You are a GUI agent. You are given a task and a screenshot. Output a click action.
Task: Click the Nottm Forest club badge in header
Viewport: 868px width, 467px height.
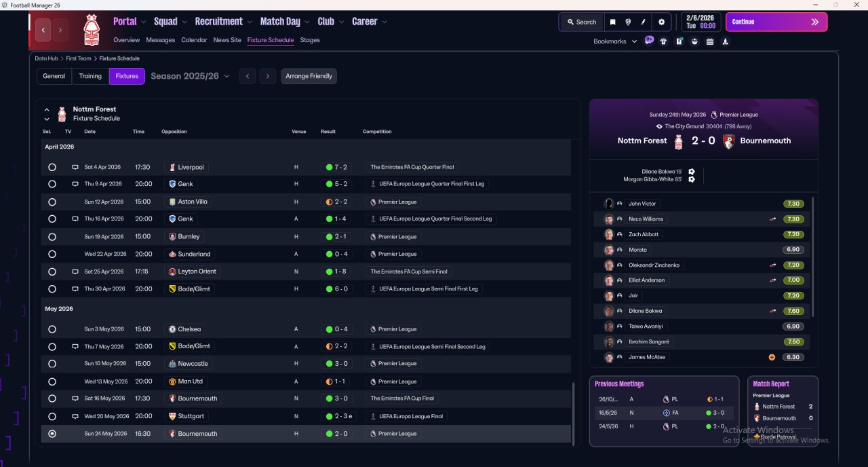(90, 30)
